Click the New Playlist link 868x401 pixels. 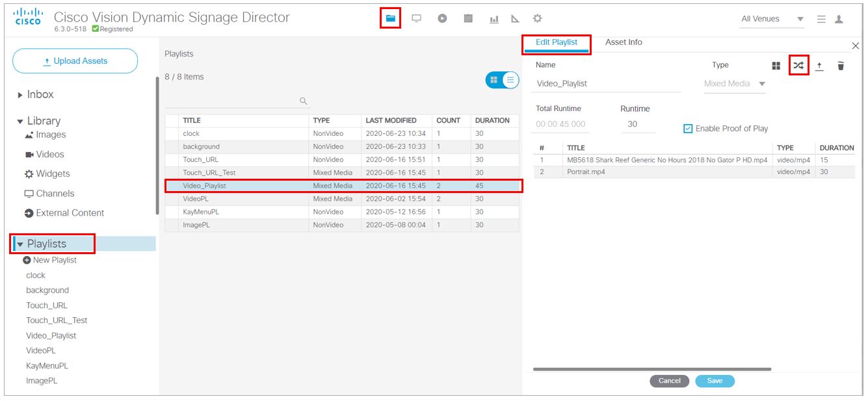(x=55, y=260)
